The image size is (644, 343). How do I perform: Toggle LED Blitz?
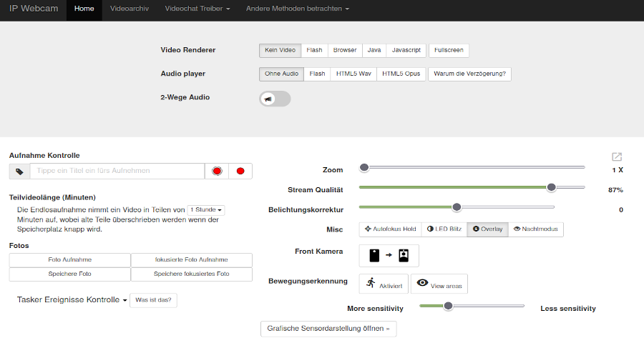[444, 229]
